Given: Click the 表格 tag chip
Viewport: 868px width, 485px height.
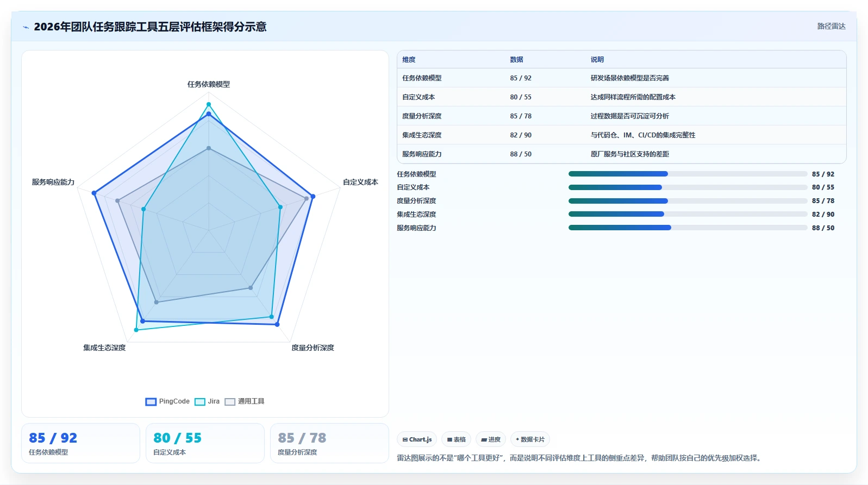Looking at the screenshot, I should click(x=456, y=439).
